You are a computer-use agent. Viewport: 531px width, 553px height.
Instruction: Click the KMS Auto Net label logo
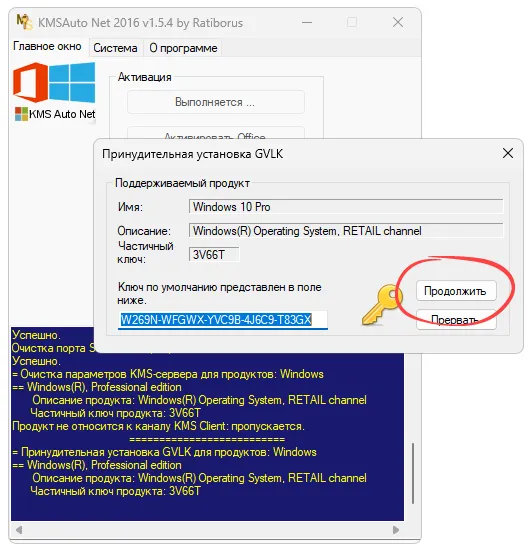pos(55,114)
